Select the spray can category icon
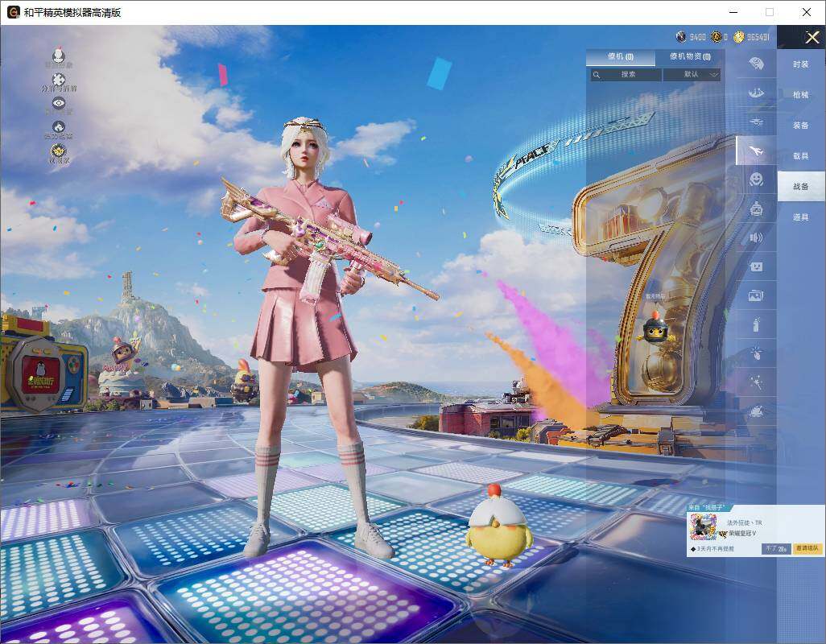Viewport: 826px width, 644px height. point(756,324)
